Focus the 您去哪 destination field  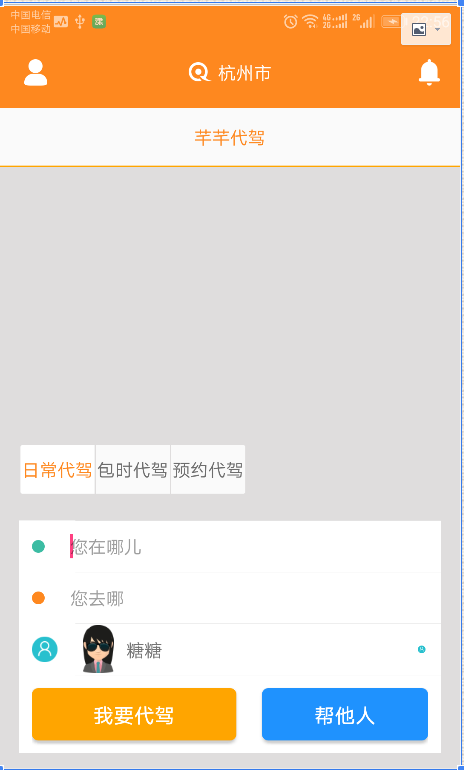255,598
